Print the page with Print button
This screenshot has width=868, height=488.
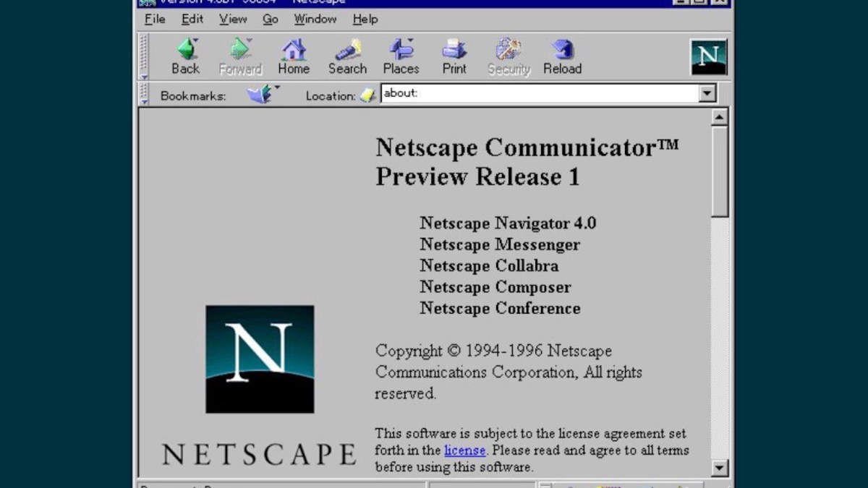(454, 57)
